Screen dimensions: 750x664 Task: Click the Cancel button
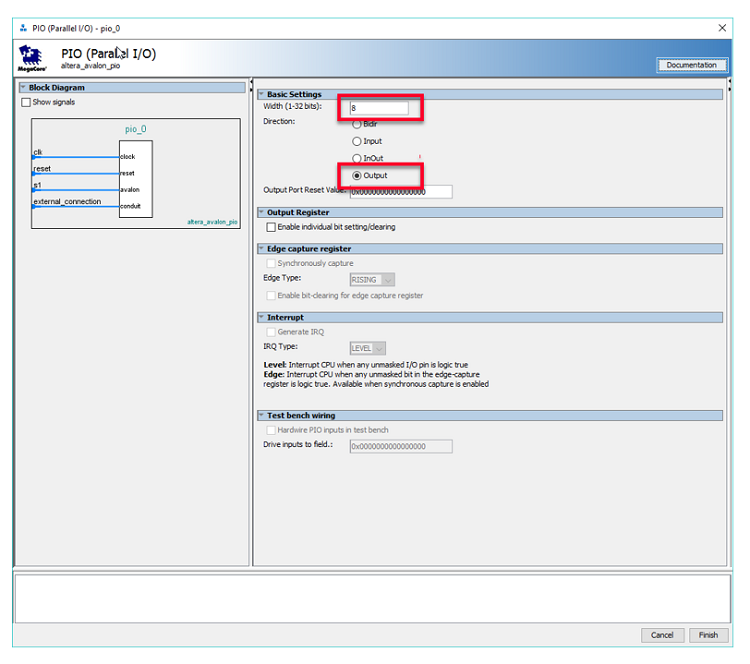(662, 635)
